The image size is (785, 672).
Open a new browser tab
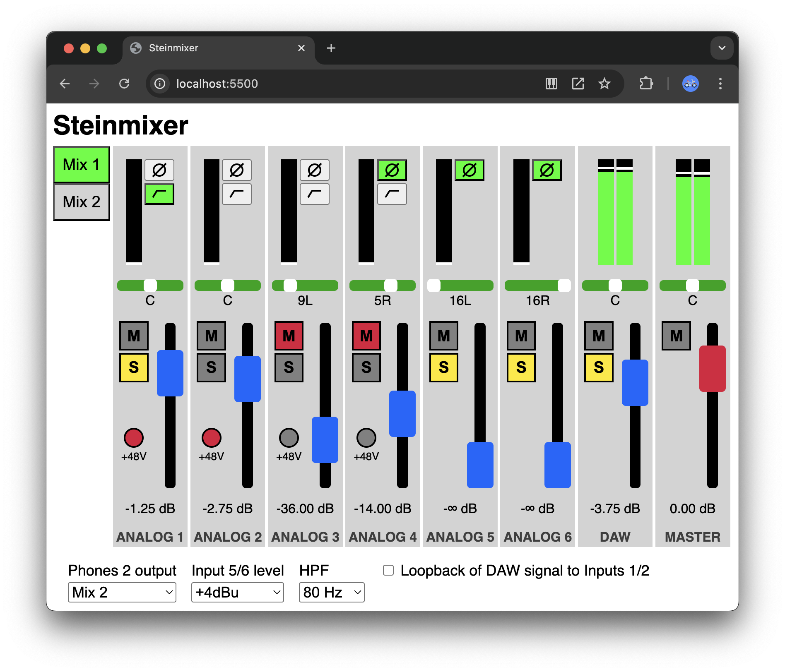pyautogui.click(x=331, y=48)
